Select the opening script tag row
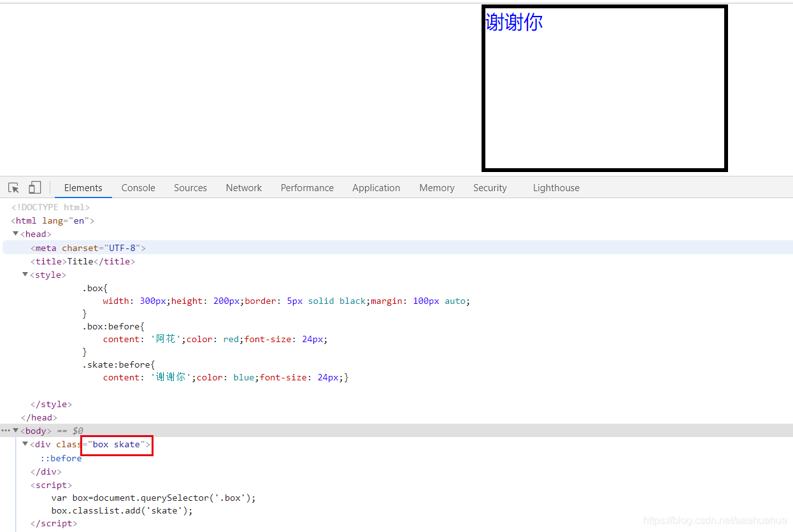Image resolution: width=793 pixels, height=532 pixels. pos(51,485)
